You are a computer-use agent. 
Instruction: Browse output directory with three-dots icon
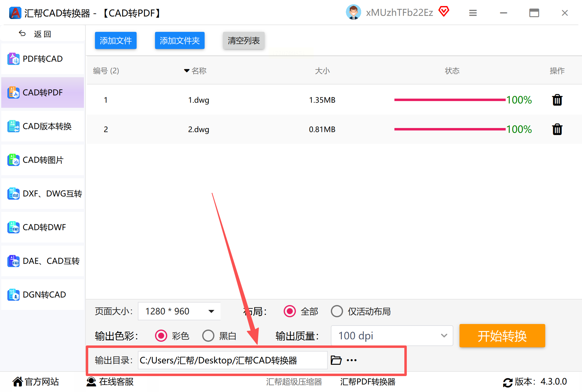click(x=352, y=360)
